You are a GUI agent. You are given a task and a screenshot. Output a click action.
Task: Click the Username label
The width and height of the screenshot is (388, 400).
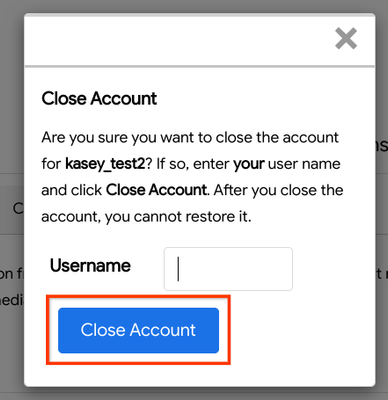tap(90, 266)
